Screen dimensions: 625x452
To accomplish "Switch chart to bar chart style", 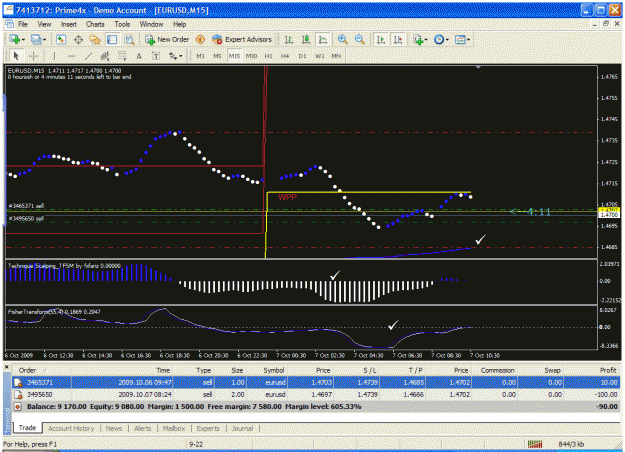I will click(288, 39).
